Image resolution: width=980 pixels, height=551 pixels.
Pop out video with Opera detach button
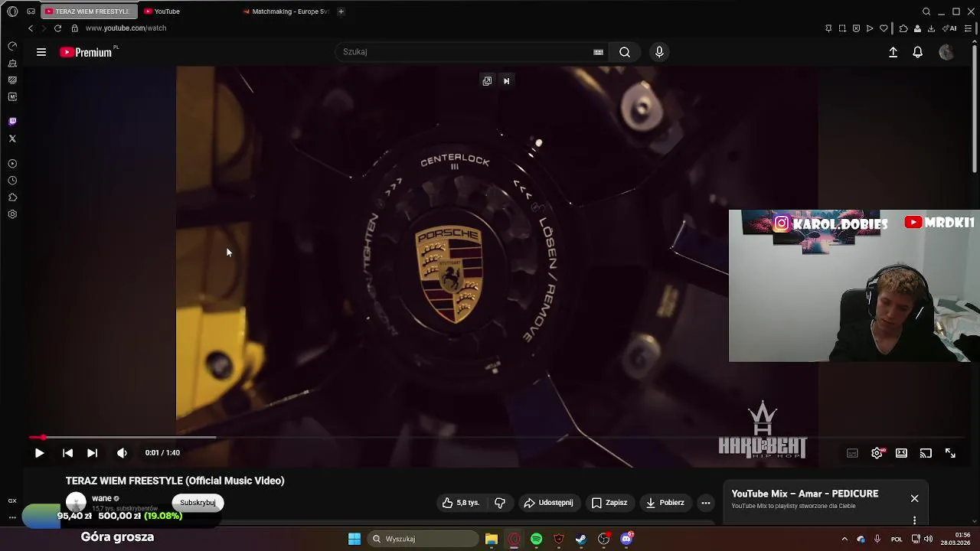tap(487, 80)
